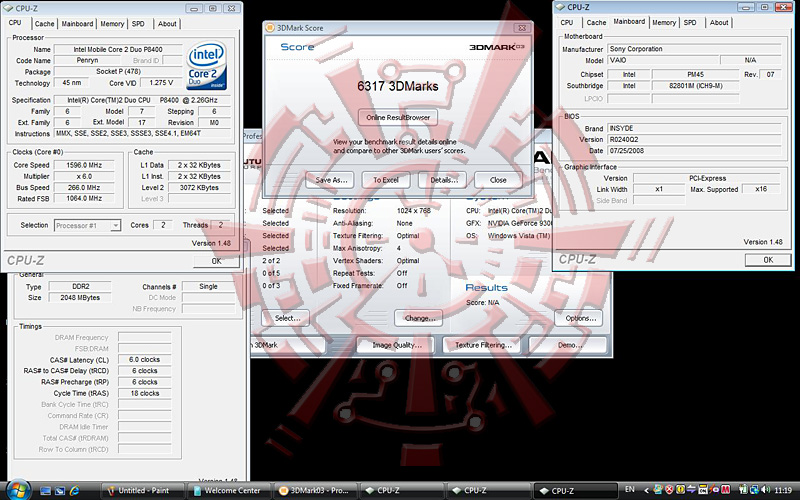Click the 1596.0 MHz core speed value
800x500 pixels.
(84, 165)
